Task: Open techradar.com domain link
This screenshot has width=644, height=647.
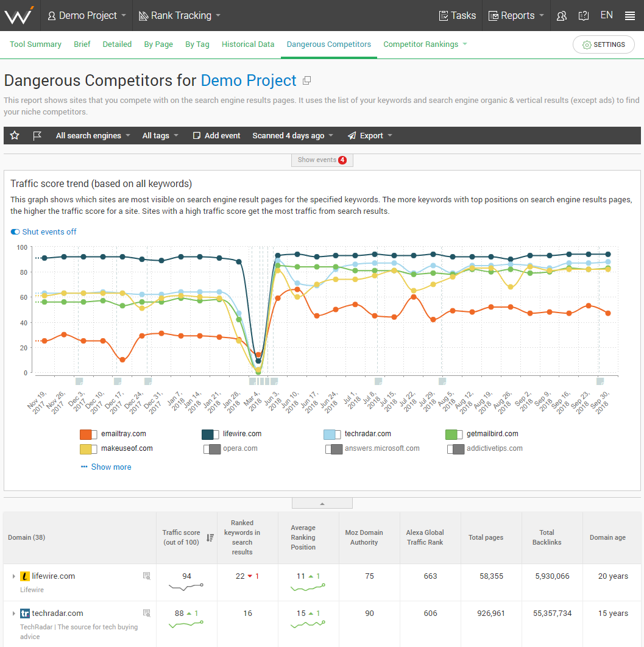Action: [x=57, y=613]
